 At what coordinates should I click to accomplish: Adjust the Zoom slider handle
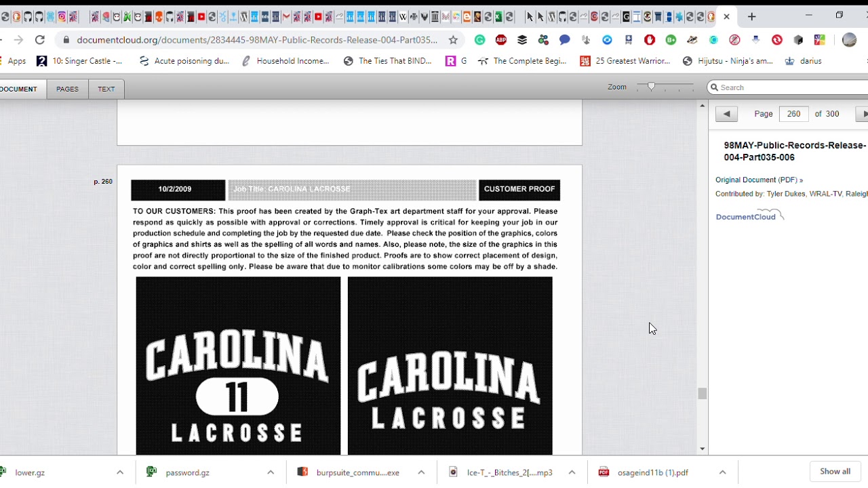651,87
